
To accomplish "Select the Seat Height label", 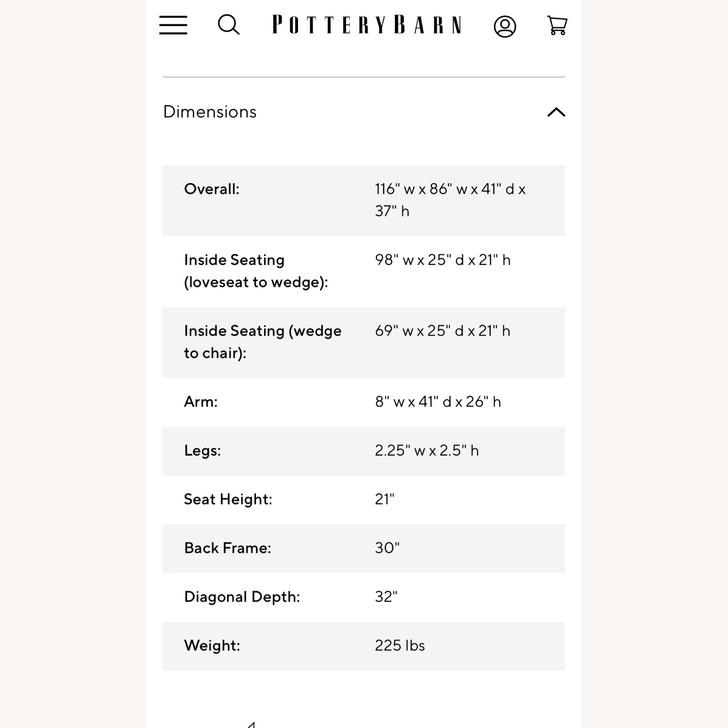I will 228,499.
